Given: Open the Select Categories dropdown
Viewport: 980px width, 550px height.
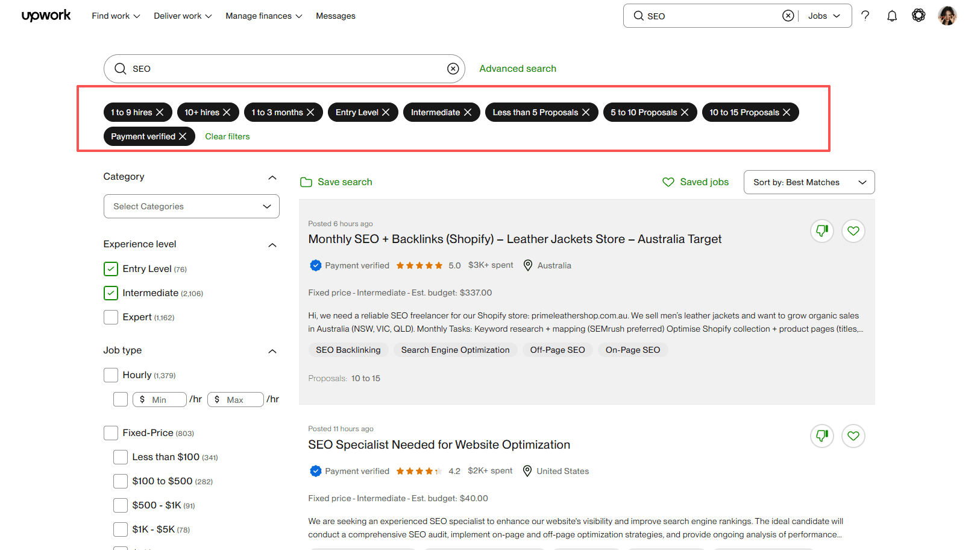Looking at the screenshot, I should click(x=191, y=206).
